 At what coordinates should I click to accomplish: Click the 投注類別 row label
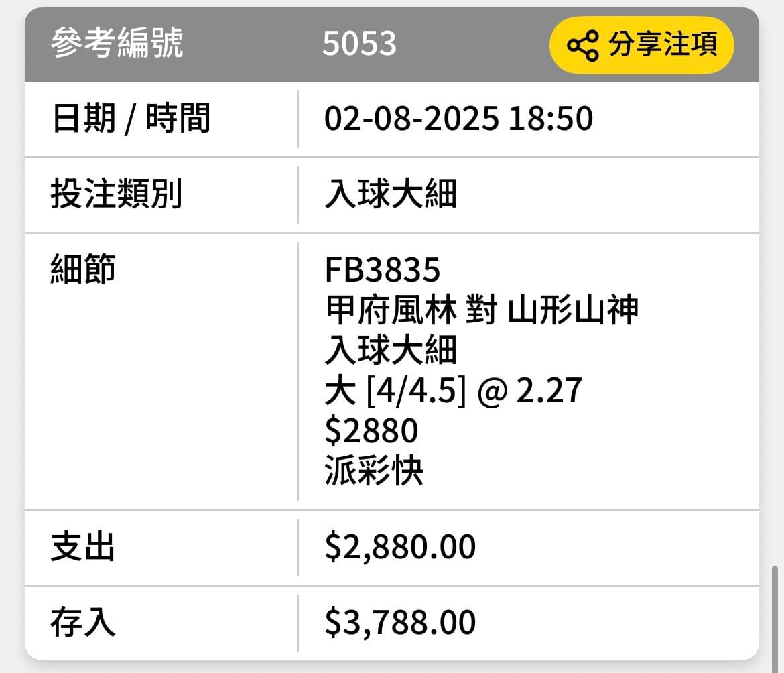point(116,194)
